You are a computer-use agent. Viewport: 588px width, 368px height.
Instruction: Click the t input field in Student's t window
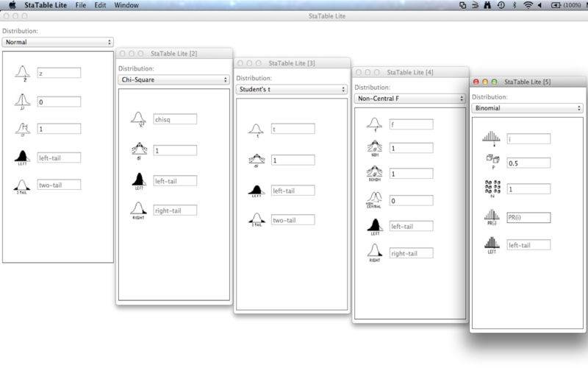click(x=293, y=129)
